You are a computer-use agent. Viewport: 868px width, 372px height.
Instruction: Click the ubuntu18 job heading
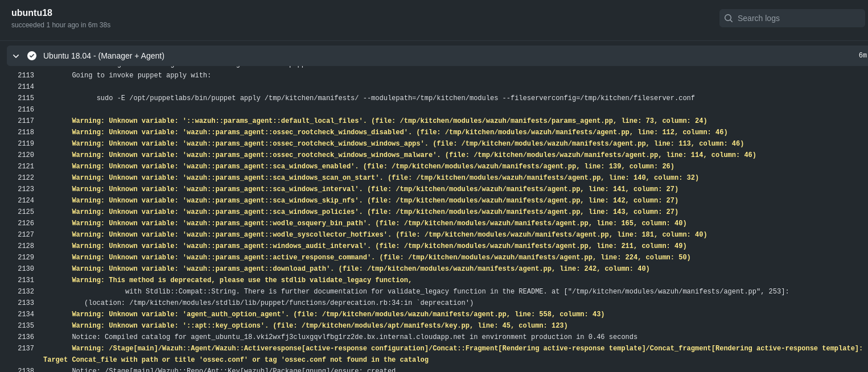(32, 13)
